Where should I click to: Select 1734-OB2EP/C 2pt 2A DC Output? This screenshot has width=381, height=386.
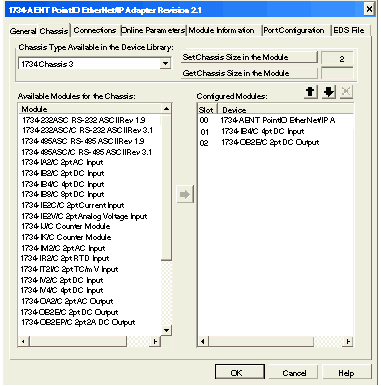pos(78,322)
